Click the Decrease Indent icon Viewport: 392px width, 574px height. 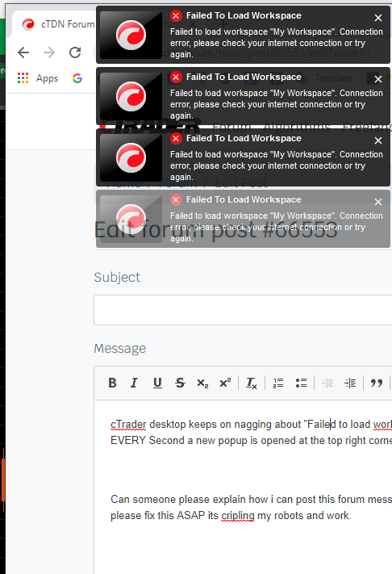pos(327,383)
